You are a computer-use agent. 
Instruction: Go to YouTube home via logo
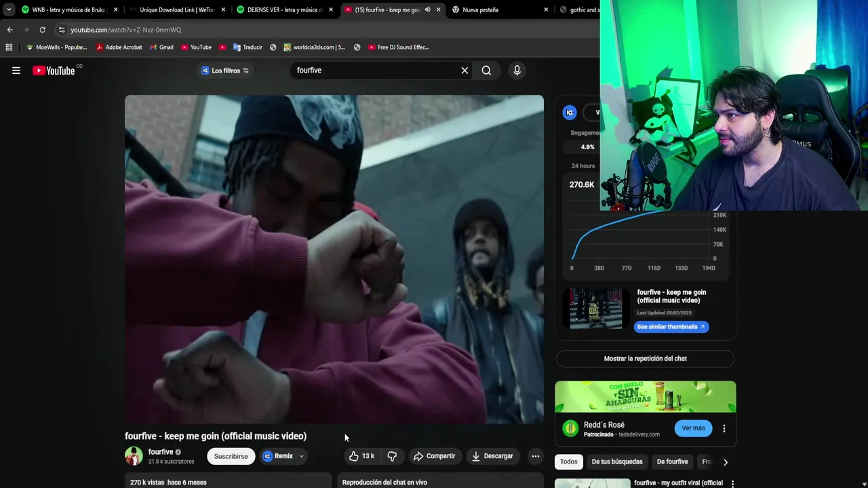coord(54,70)
